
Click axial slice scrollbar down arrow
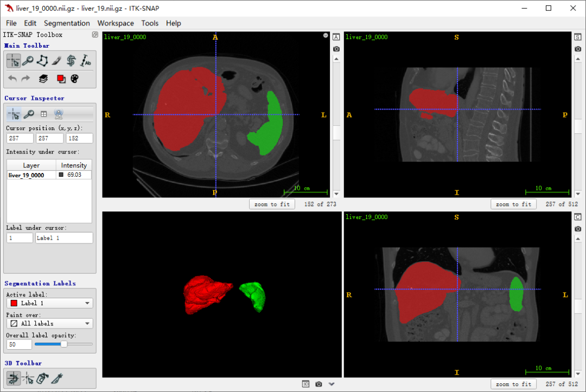(336, 194)
